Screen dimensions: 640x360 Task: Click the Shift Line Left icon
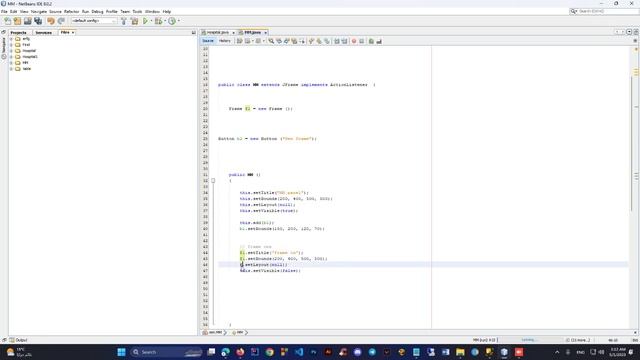[337, 41]
